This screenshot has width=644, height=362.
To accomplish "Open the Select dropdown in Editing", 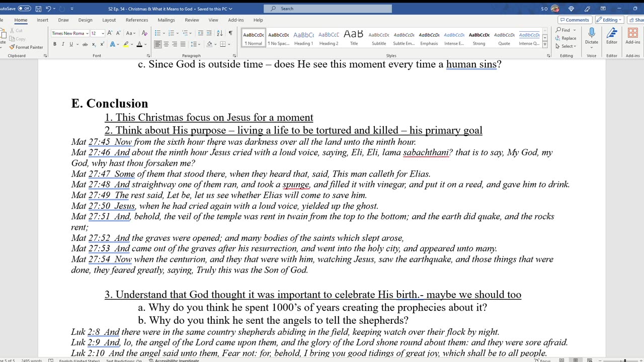I will pos(566,46).
